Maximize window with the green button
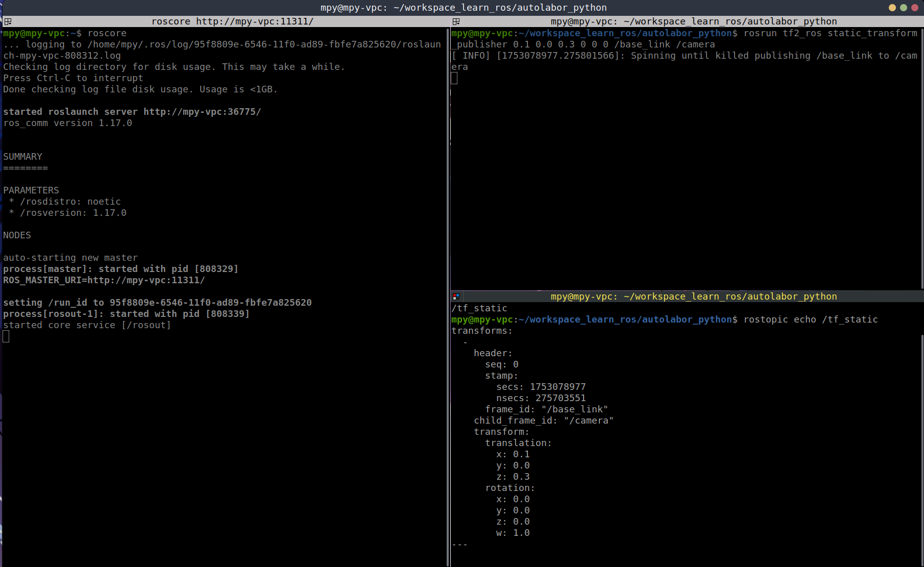Screen dimensions: 924x567 904,8
